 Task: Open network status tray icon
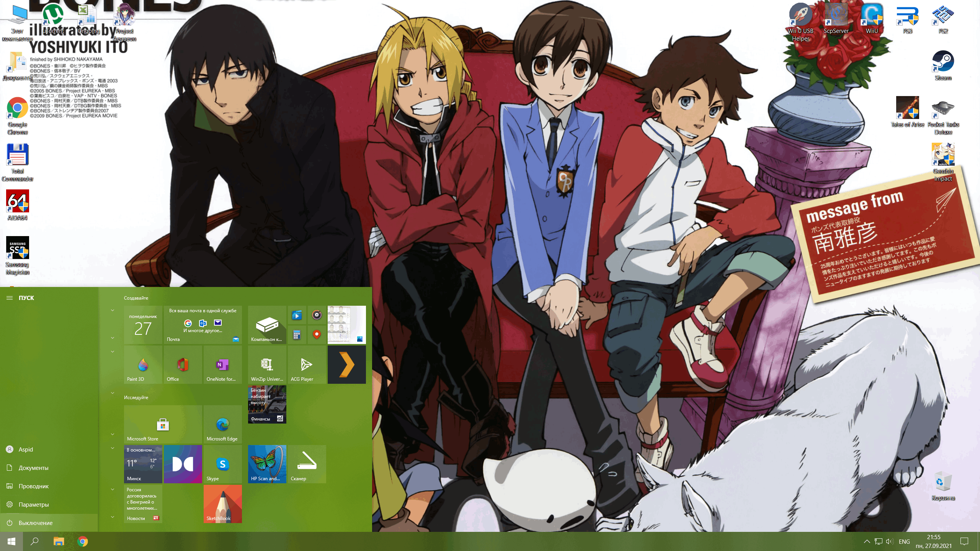pos(879,541)
